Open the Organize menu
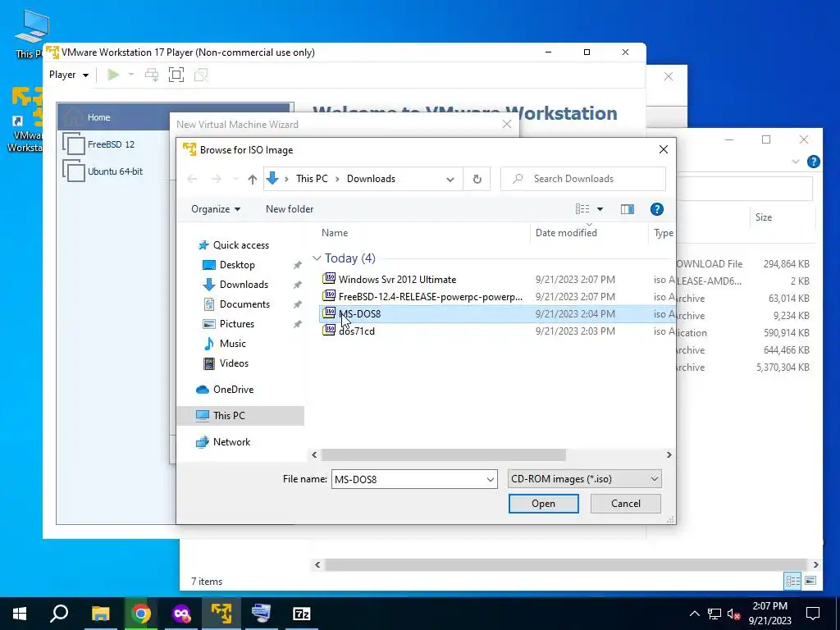 216,209
